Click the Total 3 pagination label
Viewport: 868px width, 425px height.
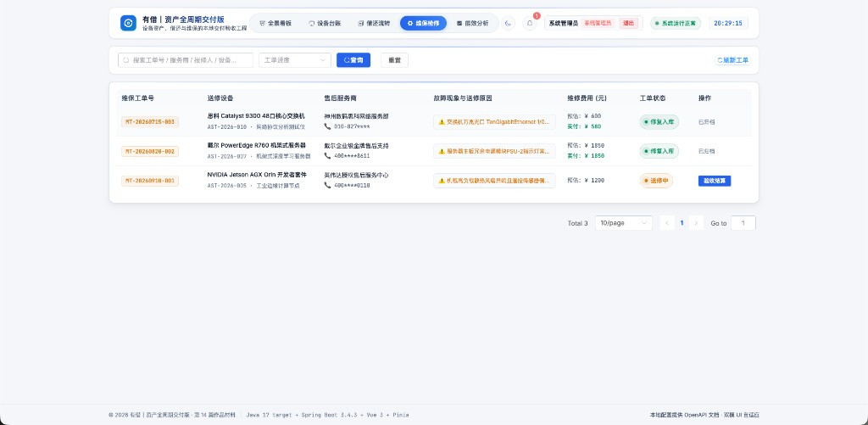[x=577, y=223]
